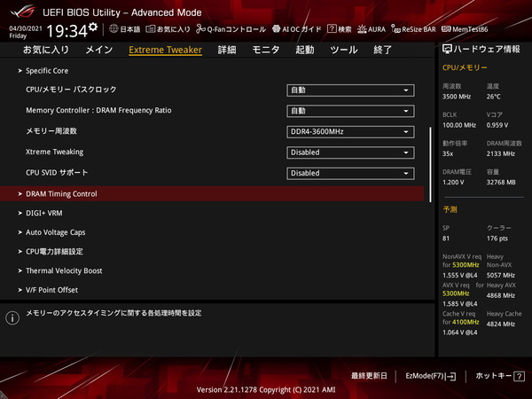Viewport: 532px width, 399px height.
Task: Click the clock settings gear icon
Action: tap(93, 28)
